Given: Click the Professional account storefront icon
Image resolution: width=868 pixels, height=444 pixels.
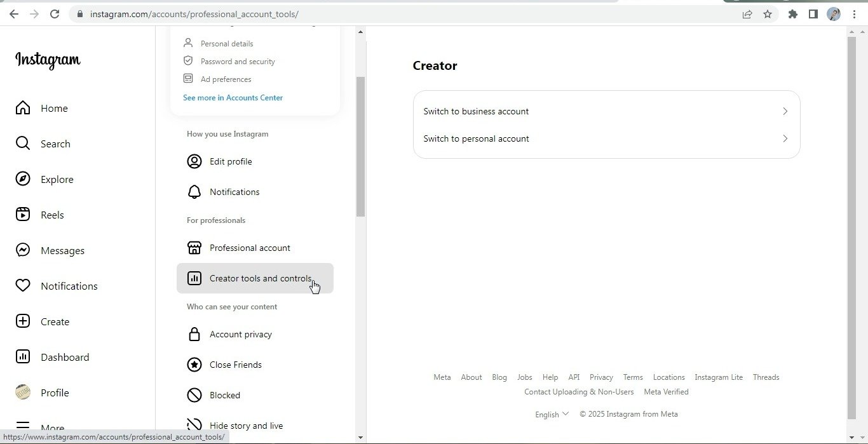Looking at the screenshot, I should coord(194,248).
